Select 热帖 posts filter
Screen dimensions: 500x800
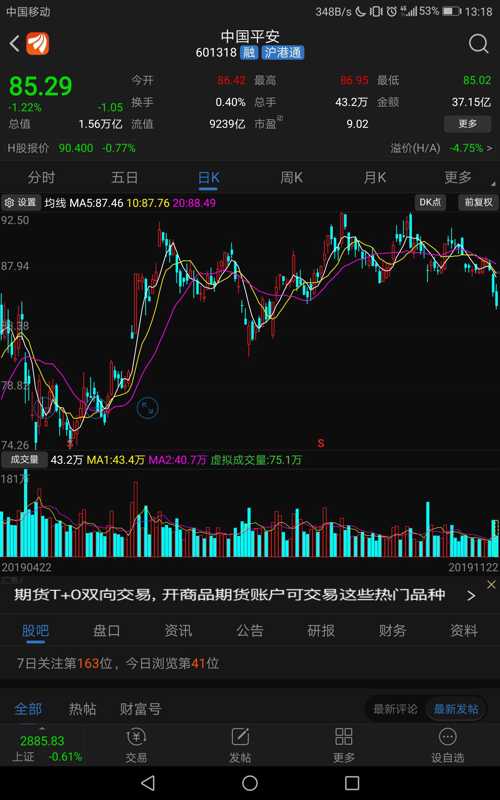pos(82,709)
